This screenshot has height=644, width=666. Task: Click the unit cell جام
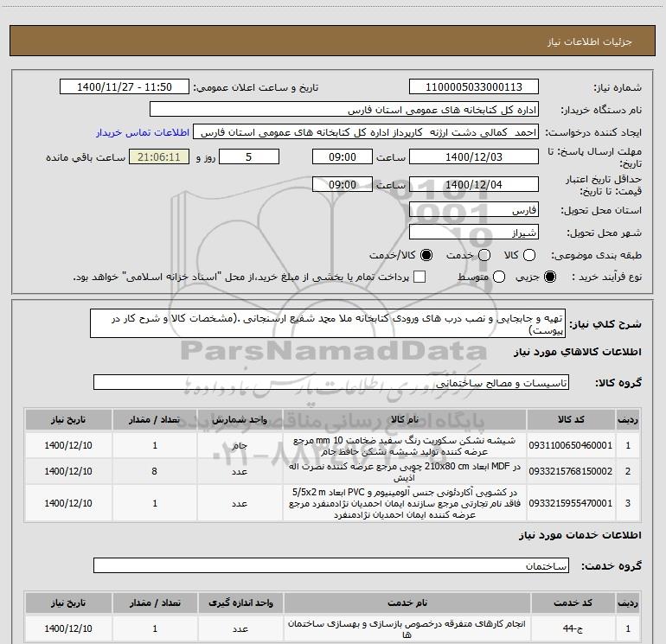[x=240, y=446]
